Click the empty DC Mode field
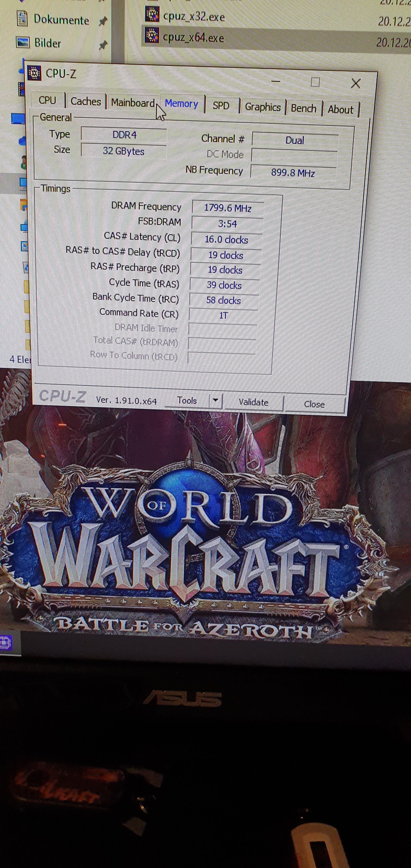Image resolution: width=411 pixels, height=868 pixels. coord(294,157)
